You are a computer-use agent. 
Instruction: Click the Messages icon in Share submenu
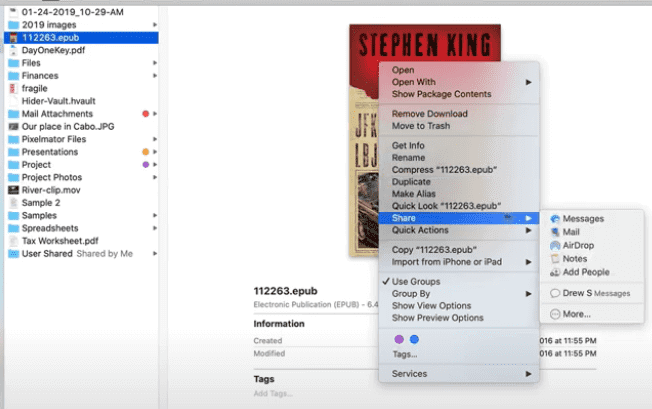tap(554, 218)
